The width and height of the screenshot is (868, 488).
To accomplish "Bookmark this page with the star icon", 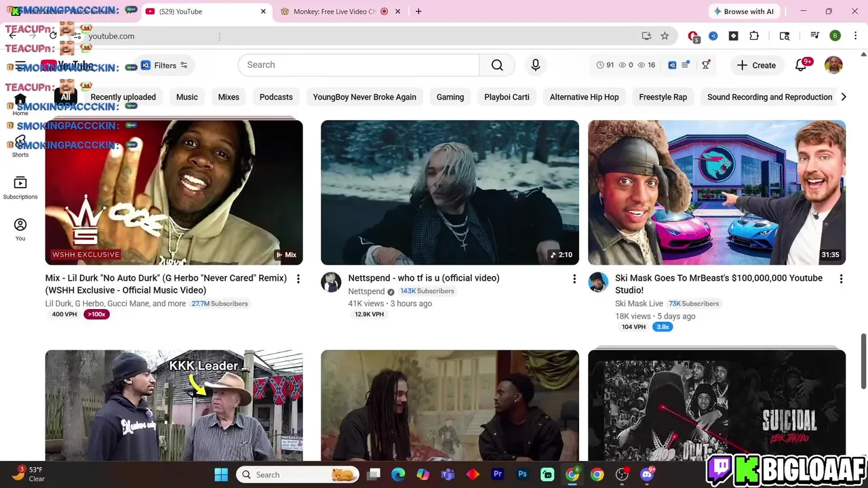I will [665, 36].
